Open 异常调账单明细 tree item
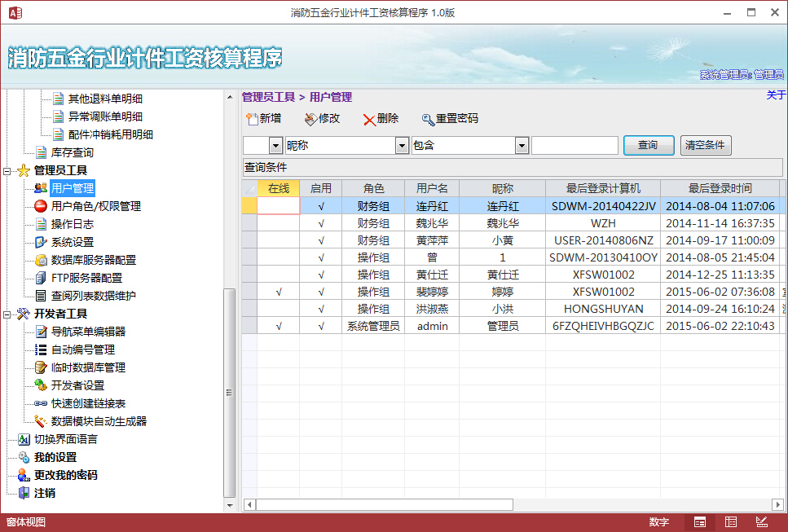Screen dimensions: 788x532 [105, 117]
